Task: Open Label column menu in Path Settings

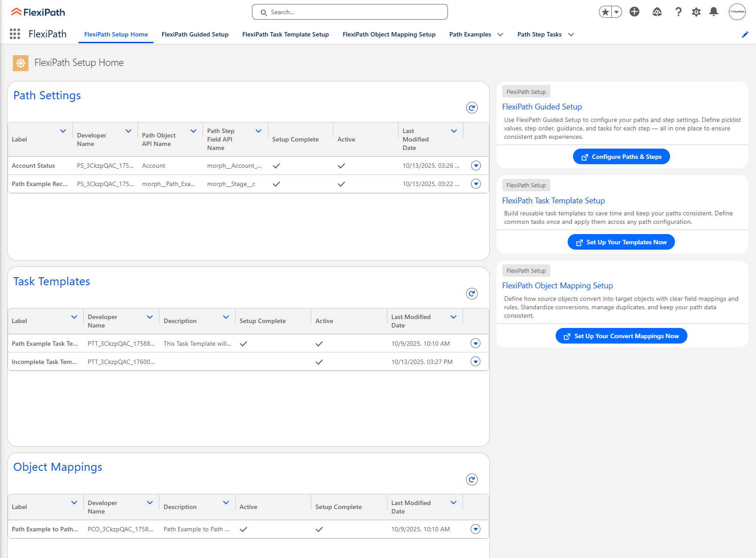Action: click(63, 131)
